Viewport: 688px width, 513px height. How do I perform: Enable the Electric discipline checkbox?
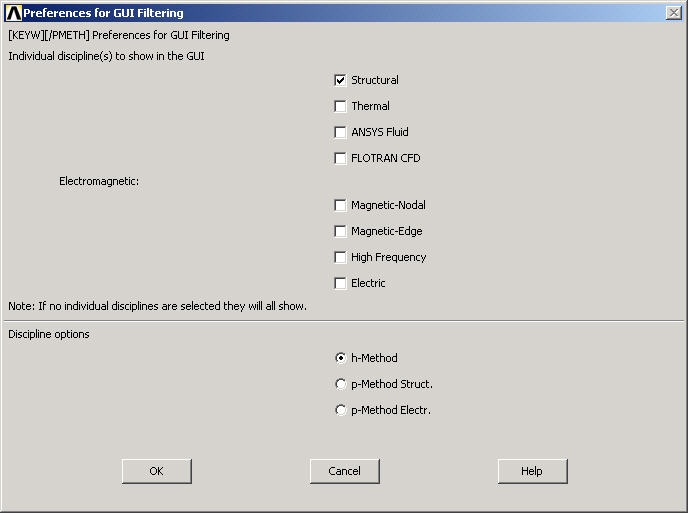pyautogui.click(x=340, y=283)
